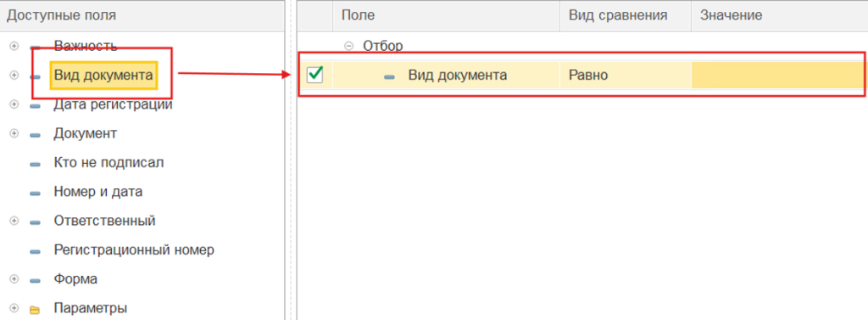Click the field icon in the filter row
The image size is (868, 320).
390,76
